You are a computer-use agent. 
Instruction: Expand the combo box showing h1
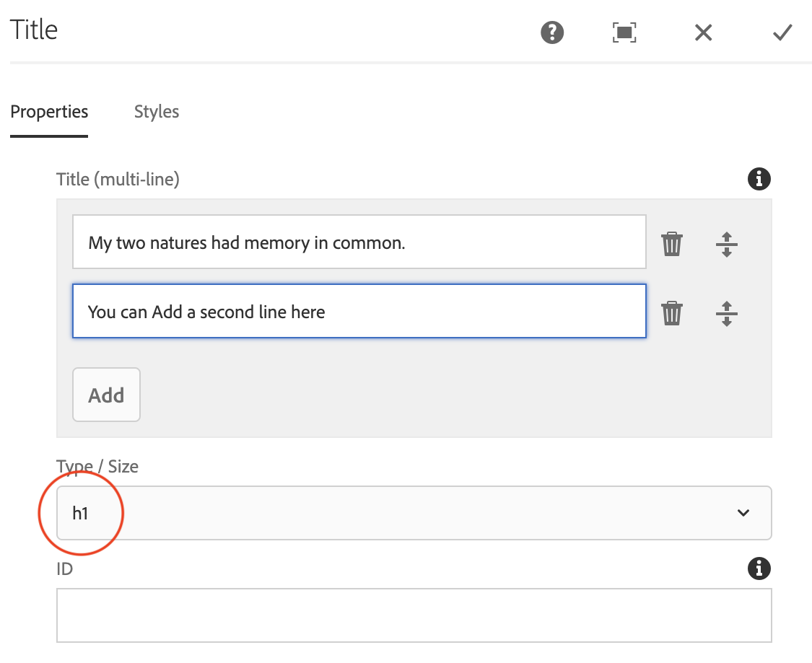(414, 513)
